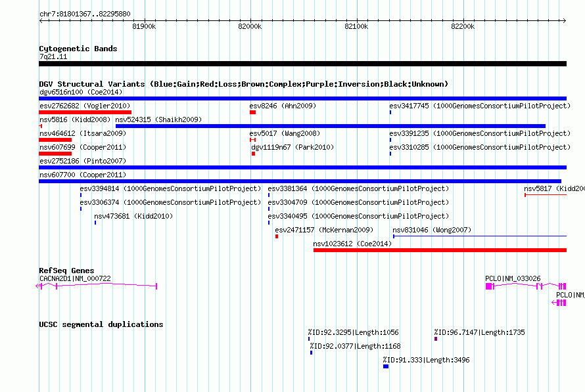
Task: Click the 82000k ruler tick label
Action: coord(250,26)
